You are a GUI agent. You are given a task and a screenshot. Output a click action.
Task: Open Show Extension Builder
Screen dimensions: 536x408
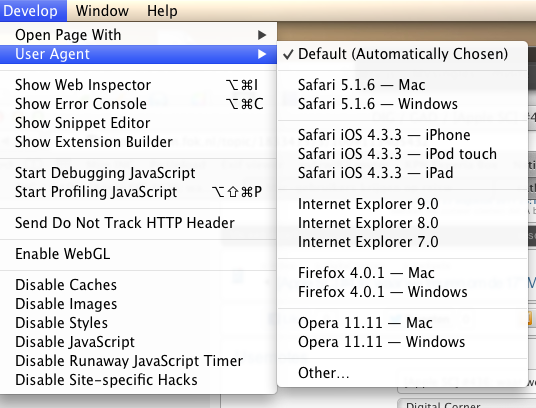coord(138,142)
